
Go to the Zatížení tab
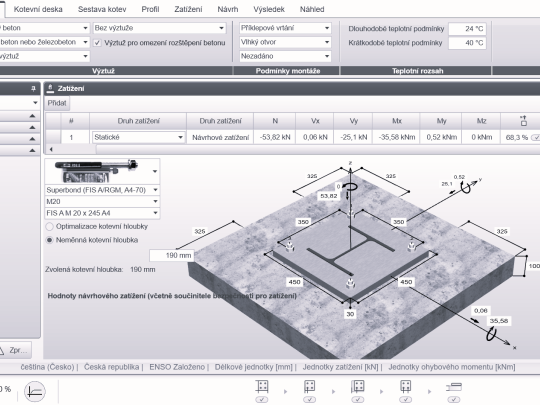coord(188,9)
